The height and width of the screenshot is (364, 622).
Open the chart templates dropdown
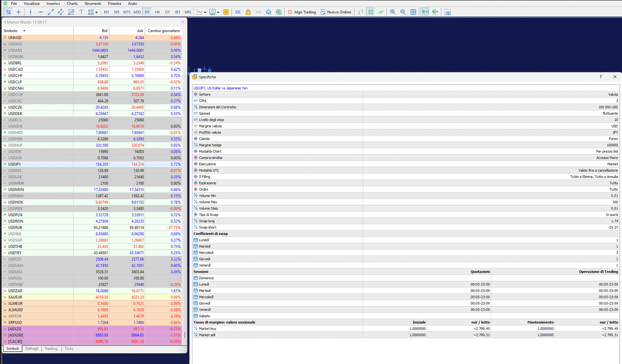[x=214, y=12]
